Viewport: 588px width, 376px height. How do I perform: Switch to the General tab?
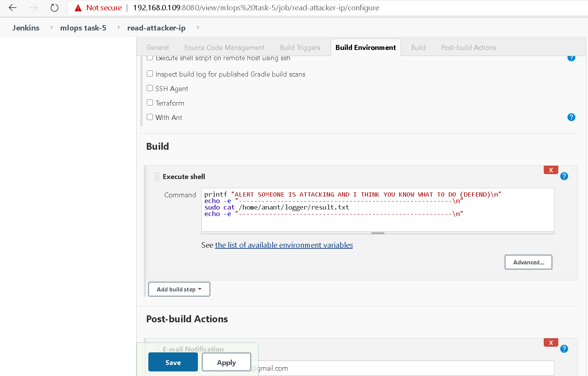click(x=157, y=48)
